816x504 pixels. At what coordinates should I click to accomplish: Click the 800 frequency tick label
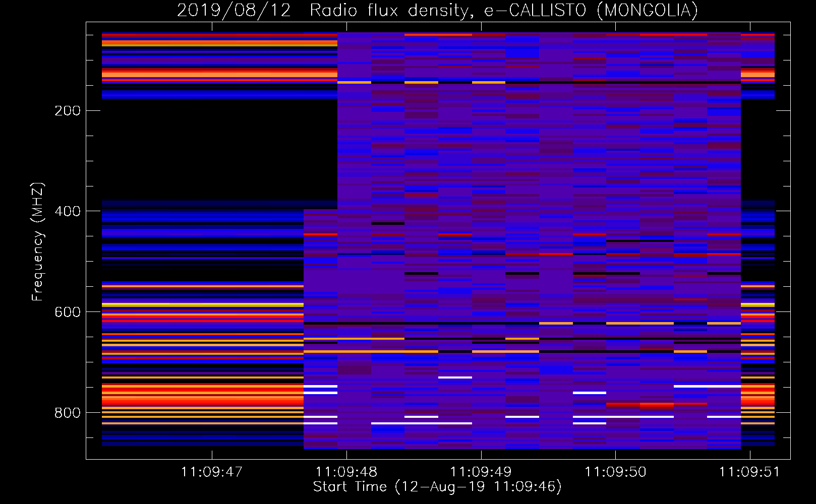[68, 413]
